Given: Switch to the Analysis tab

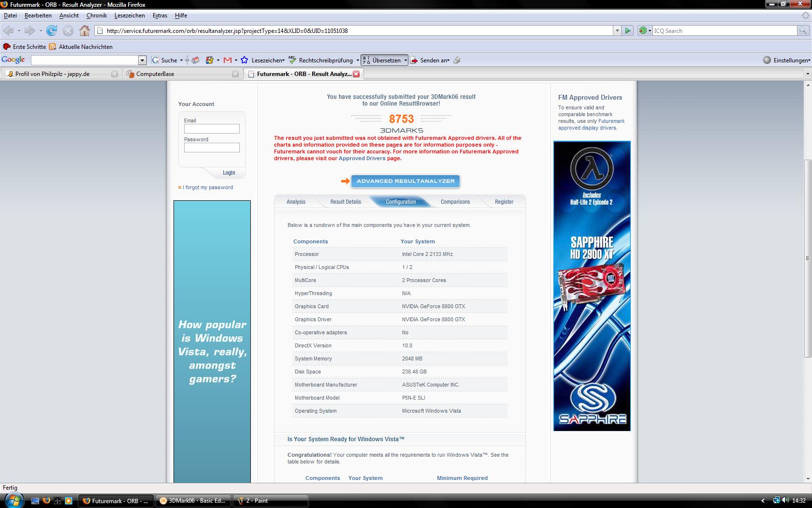Looking at the screenshot, I should point(296,202).
